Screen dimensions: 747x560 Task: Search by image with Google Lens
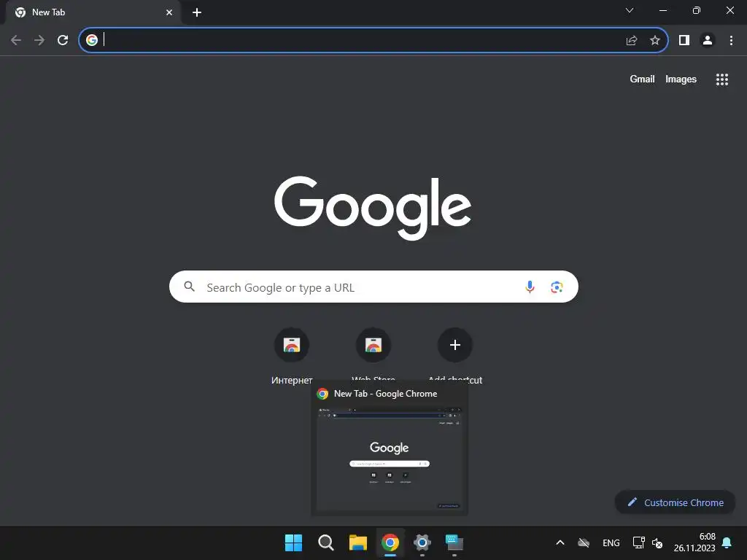coord(557,287)
